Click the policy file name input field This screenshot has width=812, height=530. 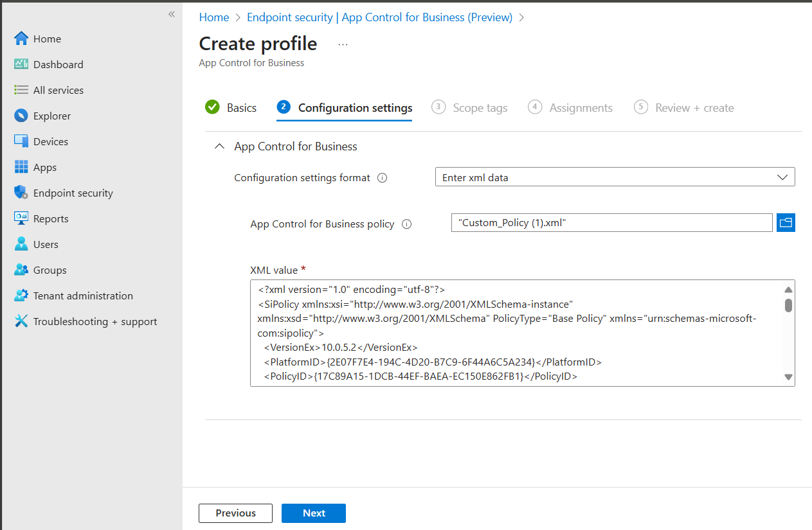pyautogui.click(x=611, y=222)
